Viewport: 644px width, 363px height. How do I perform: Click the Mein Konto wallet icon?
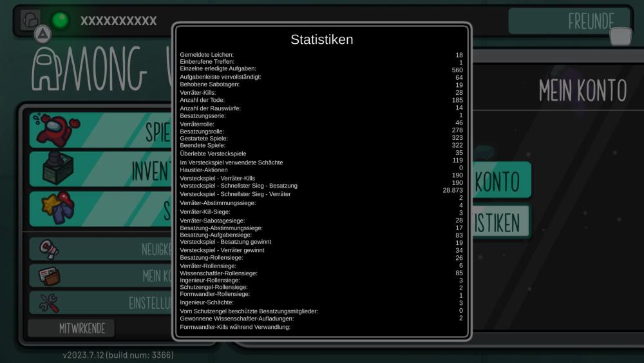[49, 276]
